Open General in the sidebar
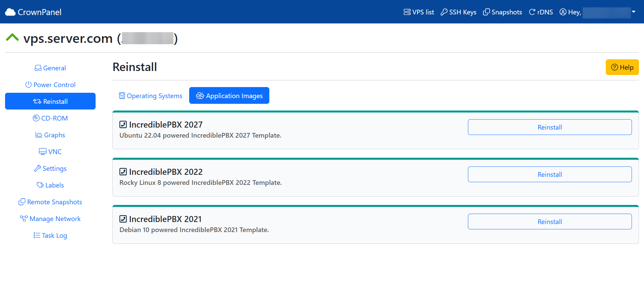The width and height of the screenshot is (644, 291). click(x=50, y=68)
